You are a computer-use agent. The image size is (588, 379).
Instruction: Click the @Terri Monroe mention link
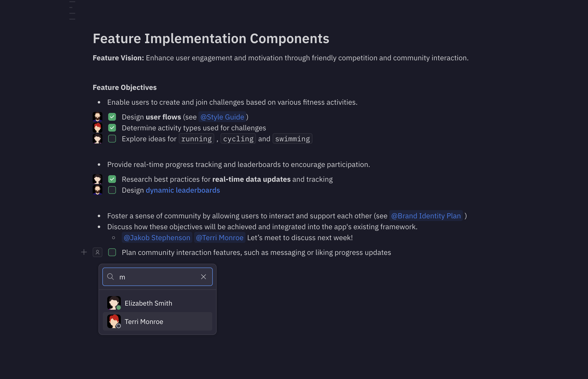(220, 237)
